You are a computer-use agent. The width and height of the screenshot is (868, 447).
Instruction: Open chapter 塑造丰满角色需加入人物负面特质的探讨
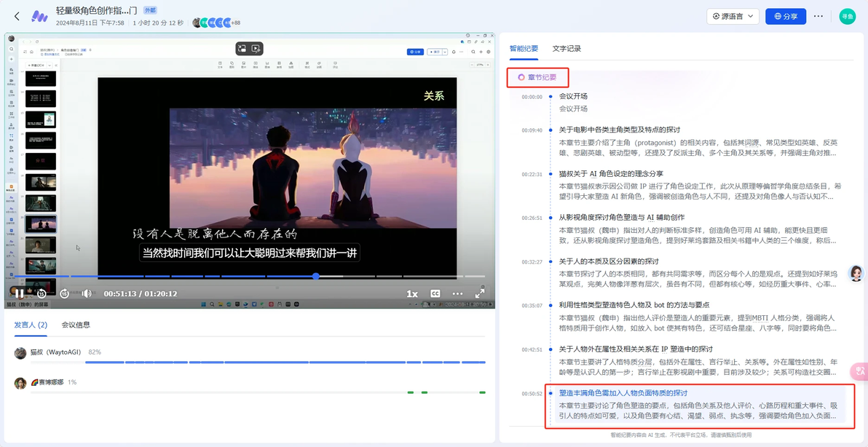pyautogui.click(x=623, y=393)
